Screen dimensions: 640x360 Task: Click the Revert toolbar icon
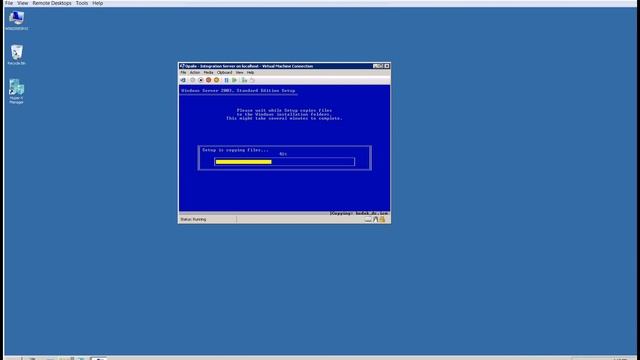pyautogui.click(x=252, y=80)
